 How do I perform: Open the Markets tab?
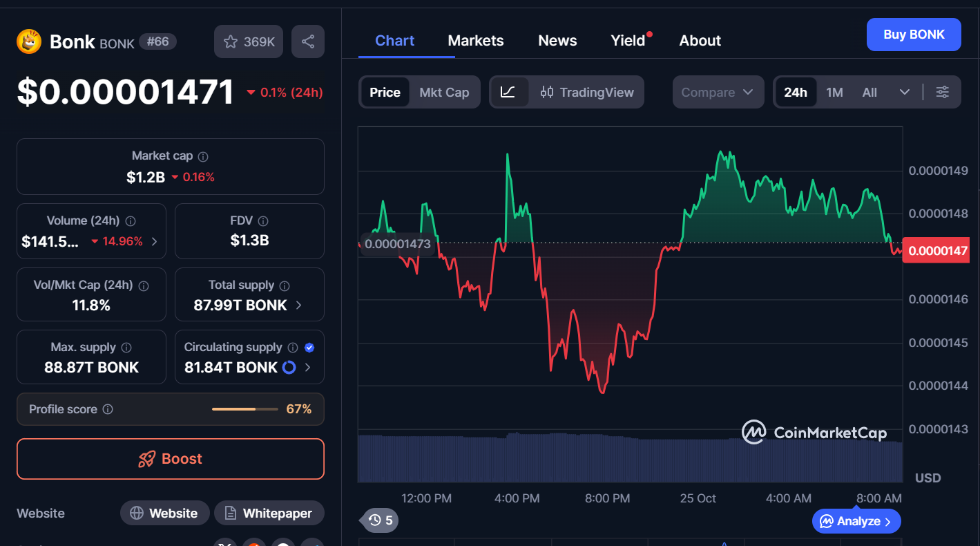[x=476, y=41]
